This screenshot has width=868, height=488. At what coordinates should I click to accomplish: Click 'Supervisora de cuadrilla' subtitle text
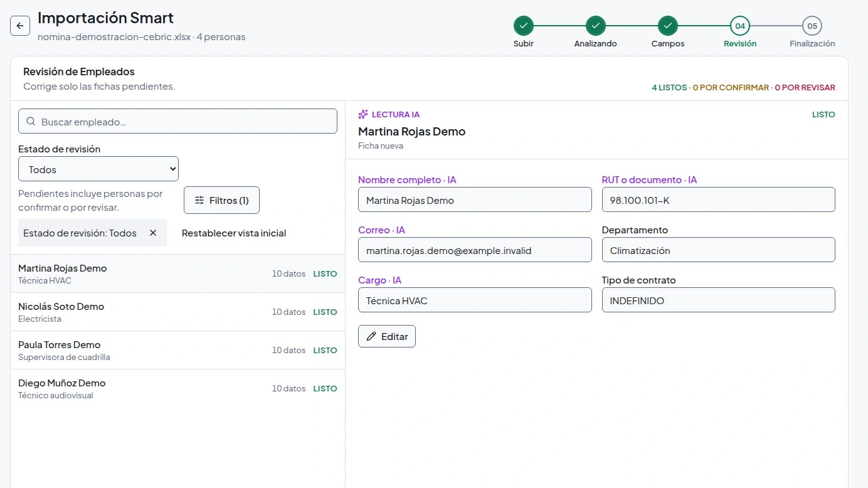click(64, 357)
